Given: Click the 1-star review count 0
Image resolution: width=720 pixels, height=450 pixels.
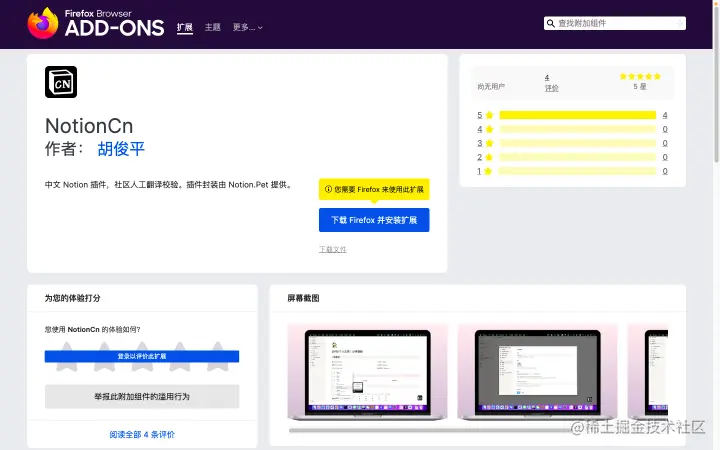Looking at the screenshot, I should click(x=665, y=171).
